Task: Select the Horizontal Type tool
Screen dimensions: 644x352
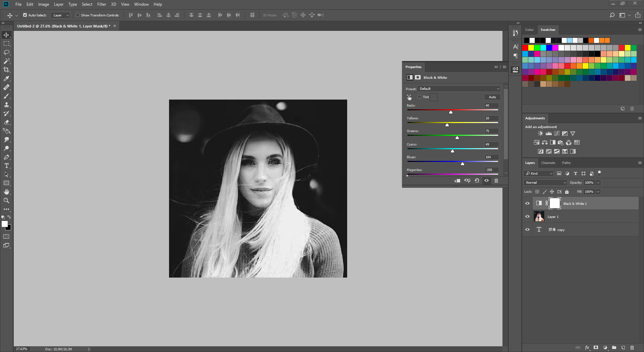Action: (6, 166)
